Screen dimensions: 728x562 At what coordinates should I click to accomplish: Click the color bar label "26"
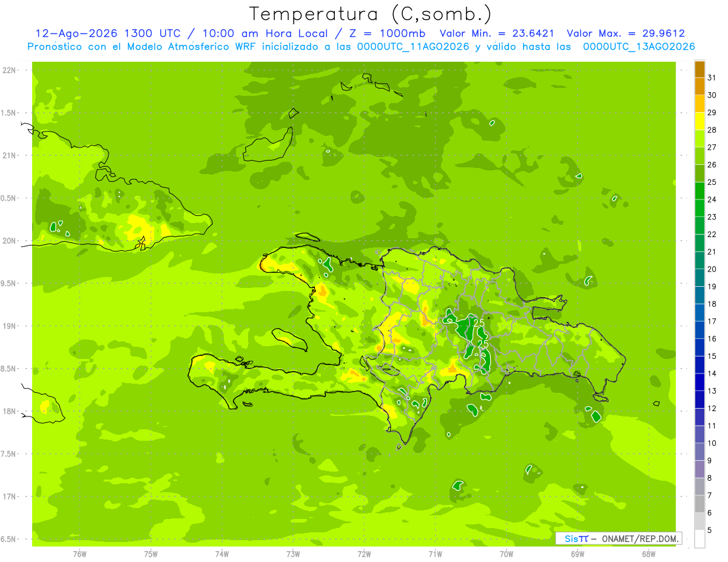click(x=712, y=164)
